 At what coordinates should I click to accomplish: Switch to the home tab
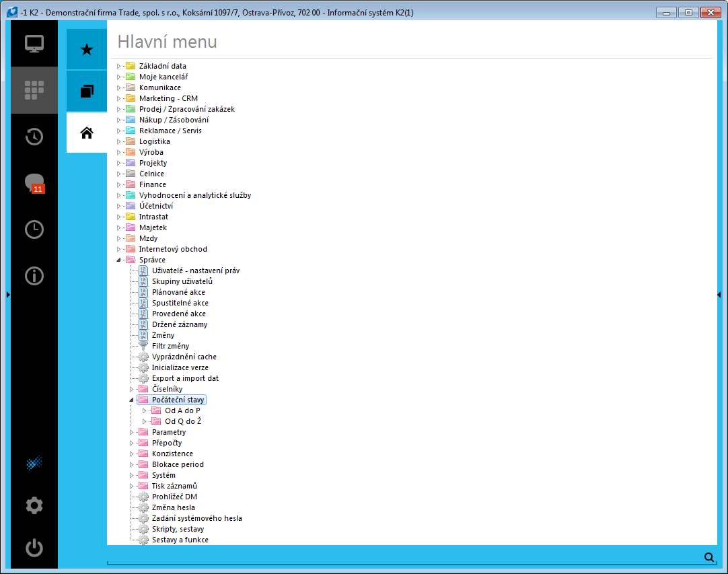click(x=87, y=133)
